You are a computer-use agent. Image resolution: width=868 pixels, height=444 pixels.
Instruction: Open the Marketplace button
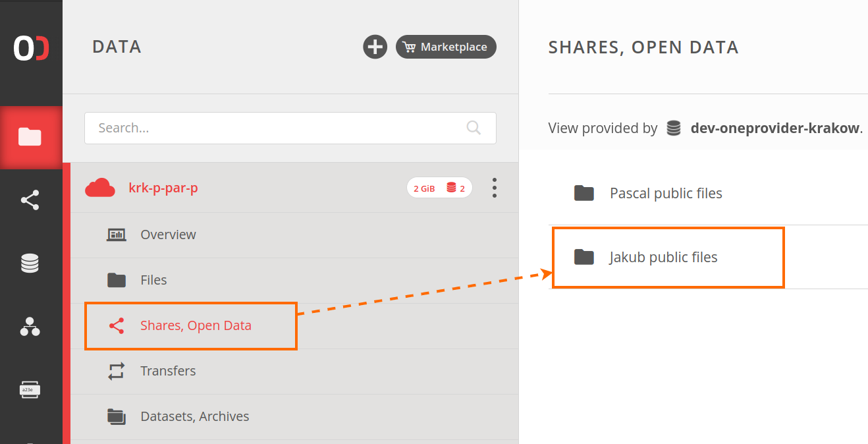tap(446, 47)
